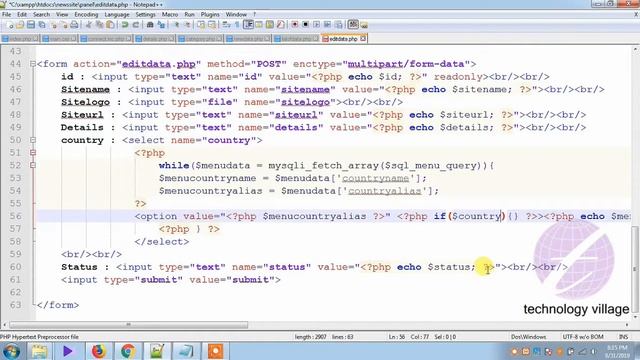The image size is (640, 360).
Task: Toggle synchronize vertical scrolling icon
Action: [201, 25]
